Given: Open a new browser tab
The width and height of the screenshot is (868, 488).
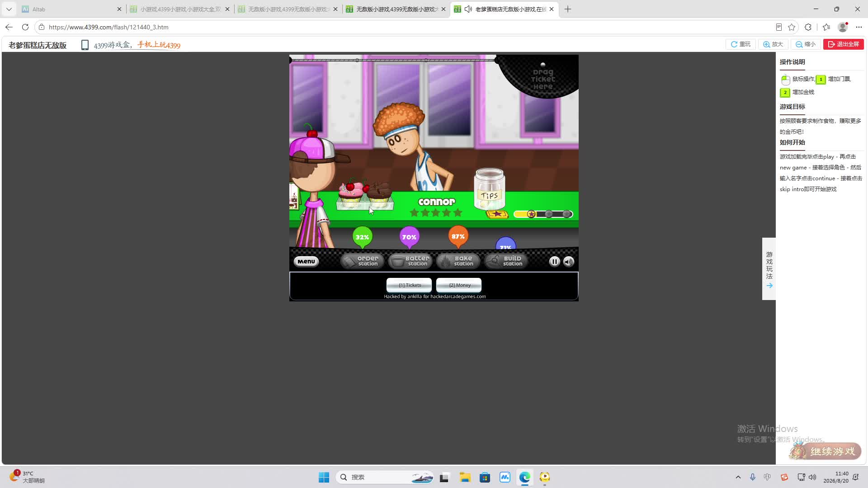Looking at the screenshot, I should tap(568, 9).
